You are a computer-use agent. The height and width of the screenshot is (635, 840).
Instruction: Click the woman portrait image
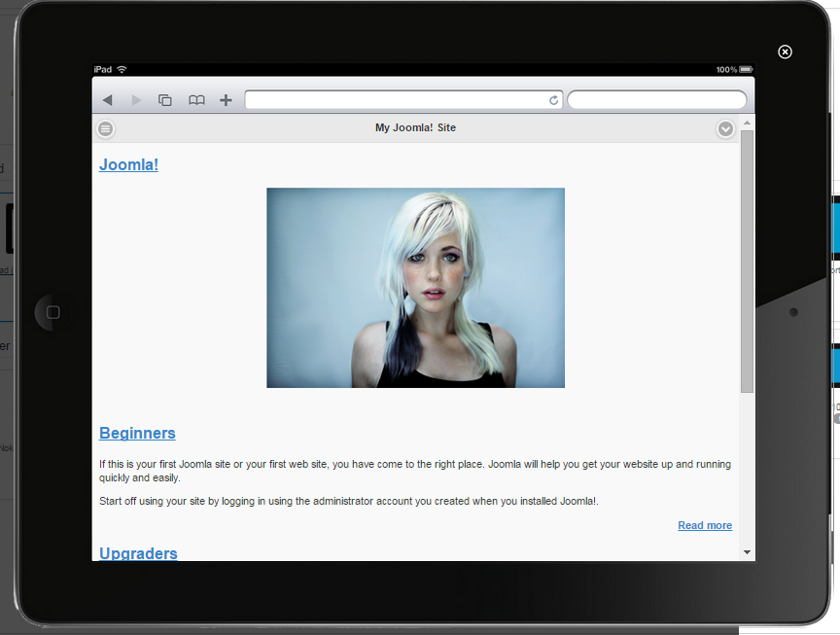pos(415,288)
